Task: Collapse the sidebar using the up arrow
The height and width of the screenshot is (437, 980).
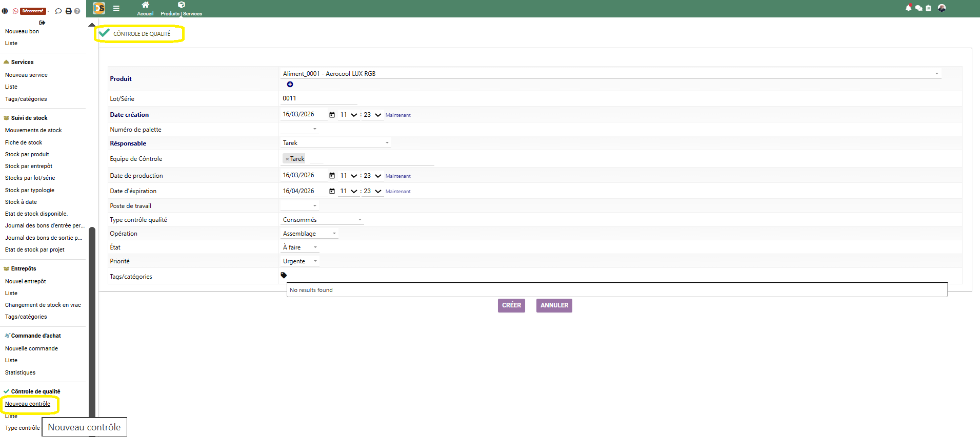Action: [x=92, y=25]
